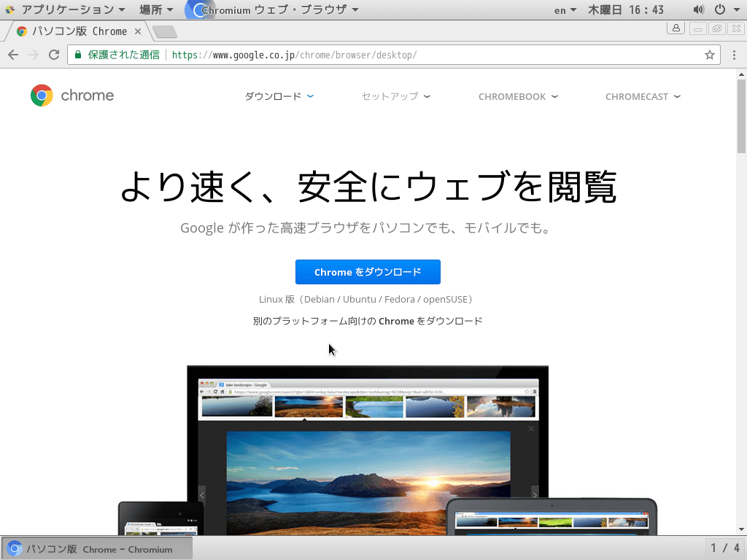Open the CHROMECAST dropdown

tap(643, 96)
